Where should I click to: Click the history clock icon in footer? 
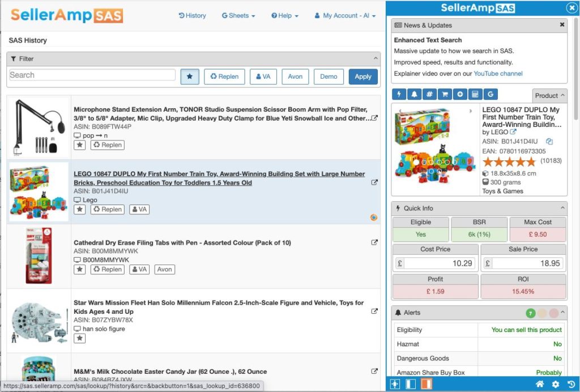(571, 384)
